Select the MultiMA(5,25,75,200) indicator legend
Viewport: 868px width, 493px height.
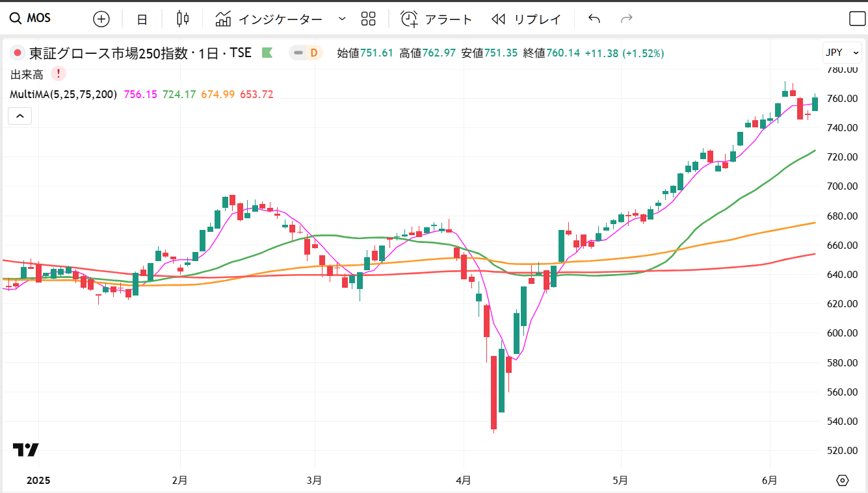[x=64, y=94]
